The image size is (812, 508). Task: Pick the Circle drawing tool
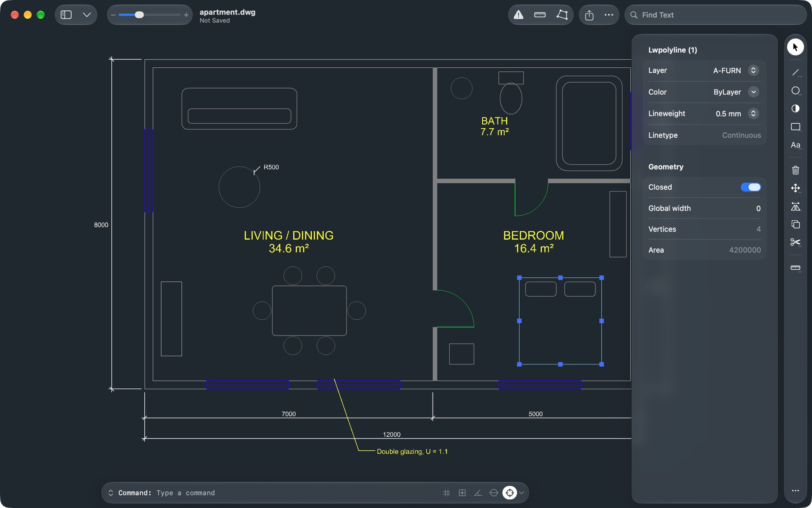[x=795, y=91]
